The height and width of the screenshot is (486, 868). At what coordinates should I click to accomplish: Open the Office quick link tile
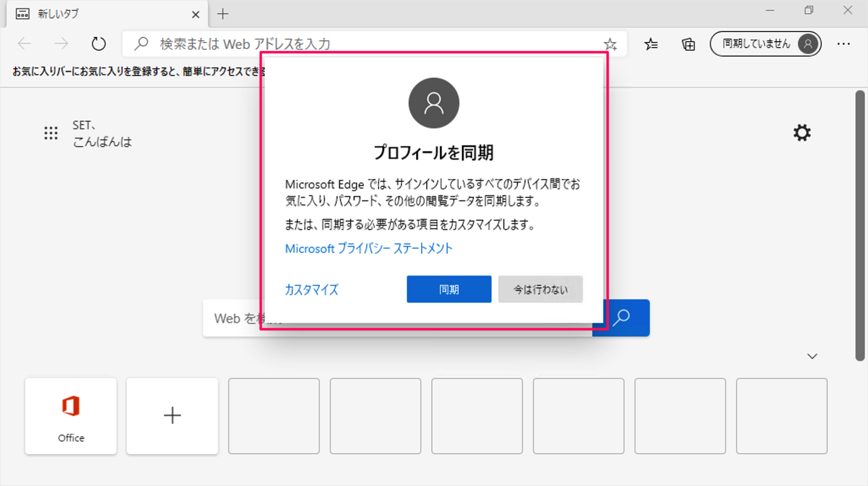pyautogui.click(x=71, y=416)
